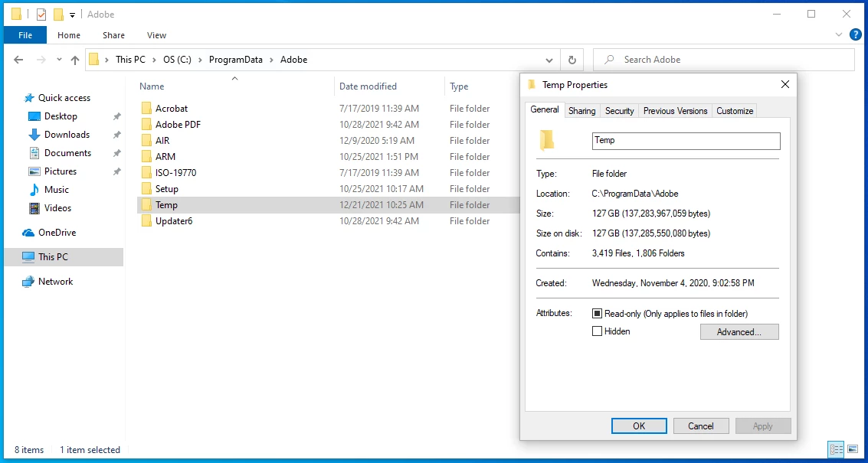Expand the chevron after OS (C:) breadcrumb

[x=201, y=60]
